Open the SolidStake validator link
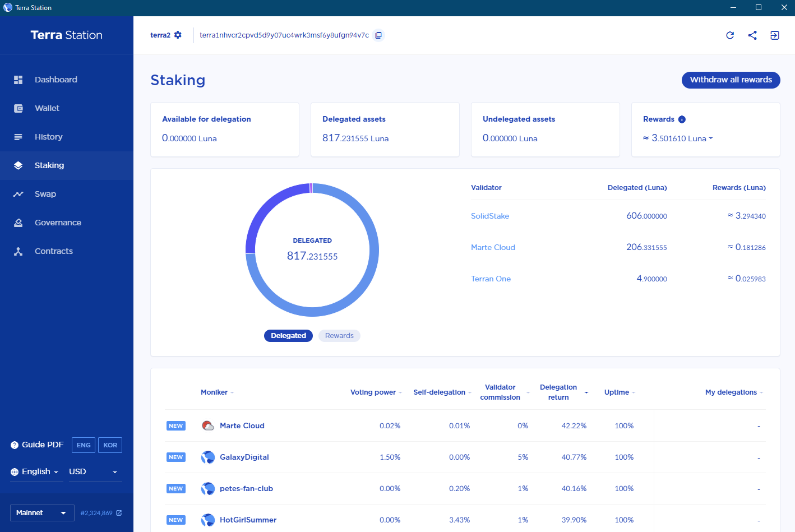This screenshot has width=795, height=532. 490,216
